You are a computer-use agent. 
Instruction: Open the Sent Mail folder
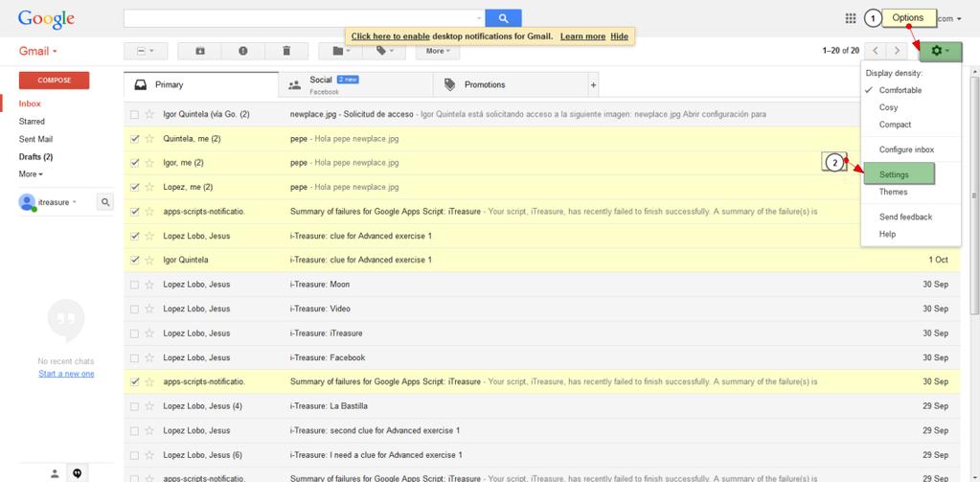35,139
